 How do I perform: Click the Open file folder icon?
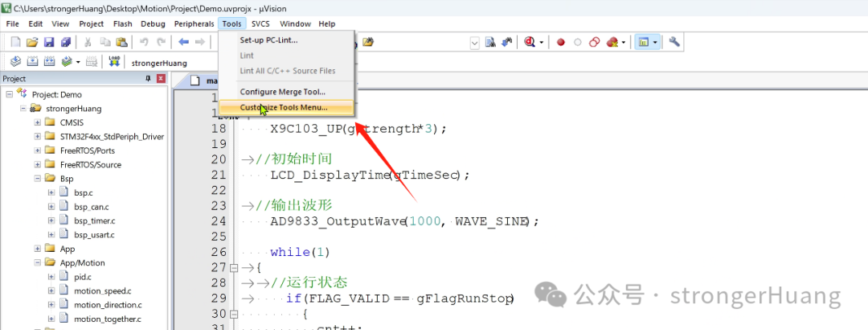(x=32, y=42)
